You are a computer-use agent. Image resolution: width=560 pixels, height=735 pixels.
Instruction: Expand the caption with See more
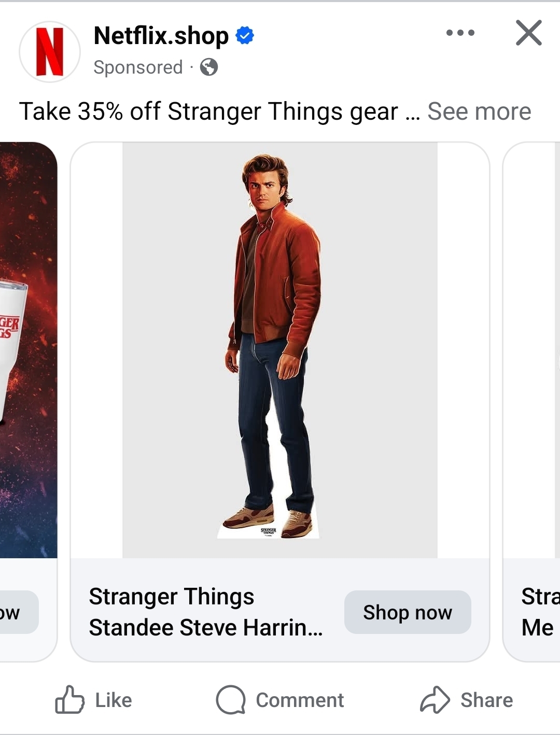click(x=479, y=111)
